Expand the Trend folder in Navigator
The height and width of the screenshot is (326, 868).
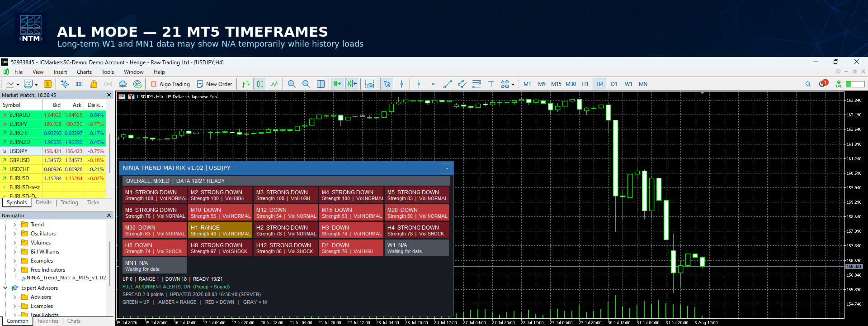15,225
